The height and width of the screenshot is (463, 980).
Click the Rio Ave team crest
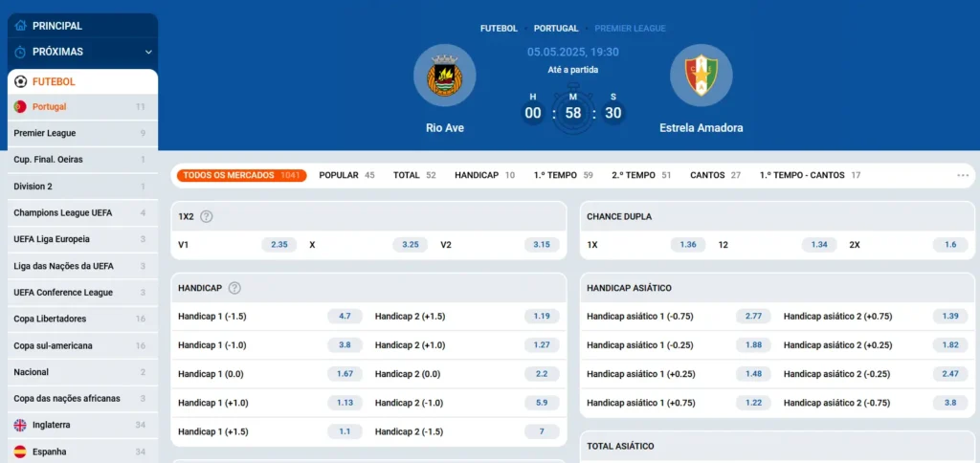pyautogui.click(x=445, y=75)
